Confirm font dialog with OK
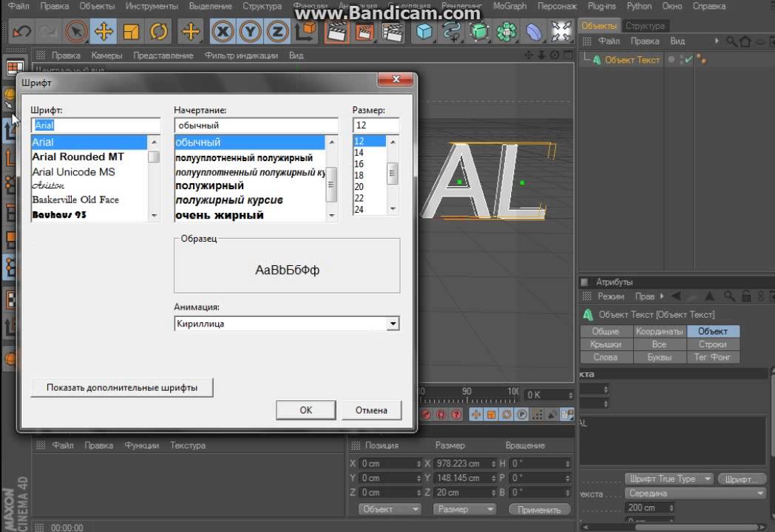Image resolution: width=775 pixels, height=532 pixels. pos(306,410)
